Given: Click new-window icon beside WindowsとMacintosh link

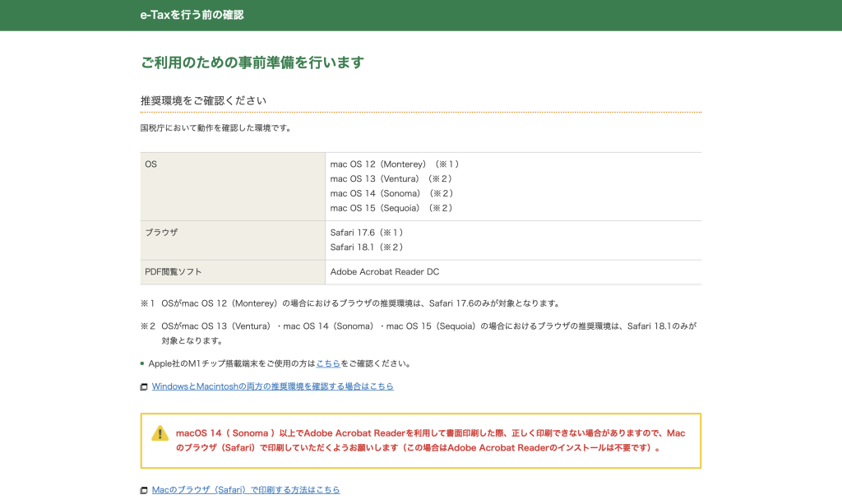Looking at the screenshot, I should tap(144, 386).
